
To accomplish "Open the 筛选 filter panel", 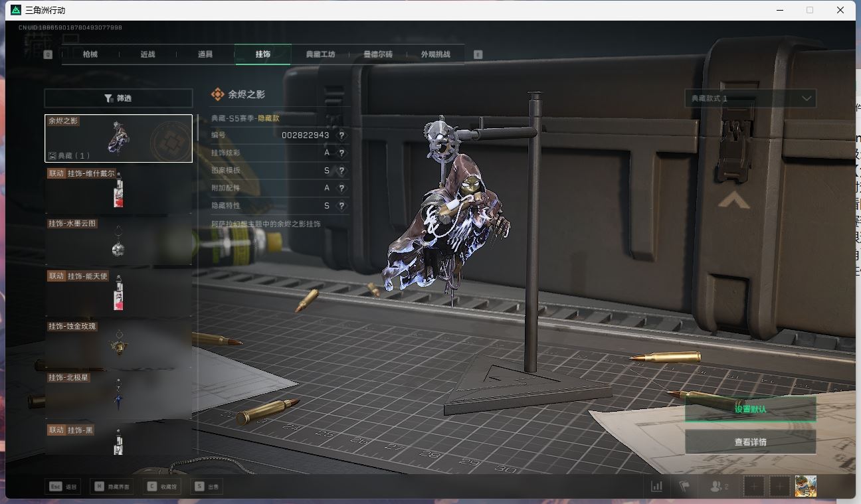I will tap(118, 98).
